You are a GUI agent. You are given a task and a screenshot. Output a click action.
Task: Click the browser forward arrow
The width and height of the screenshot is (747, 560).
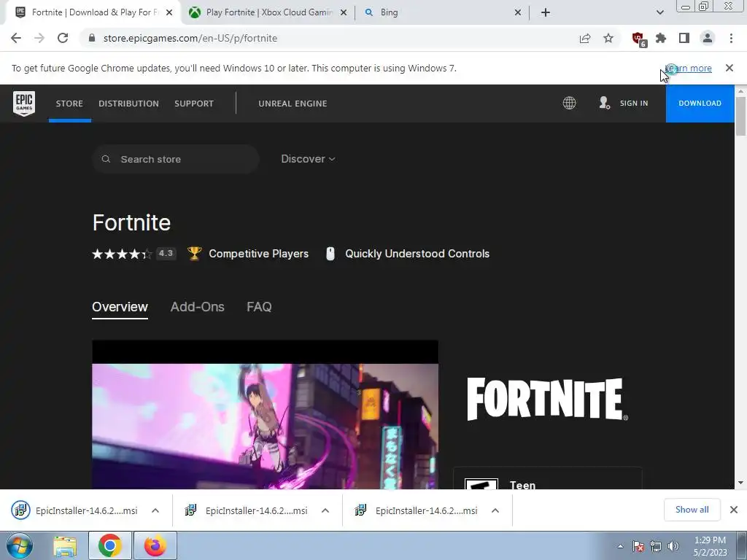coord(39,38)
